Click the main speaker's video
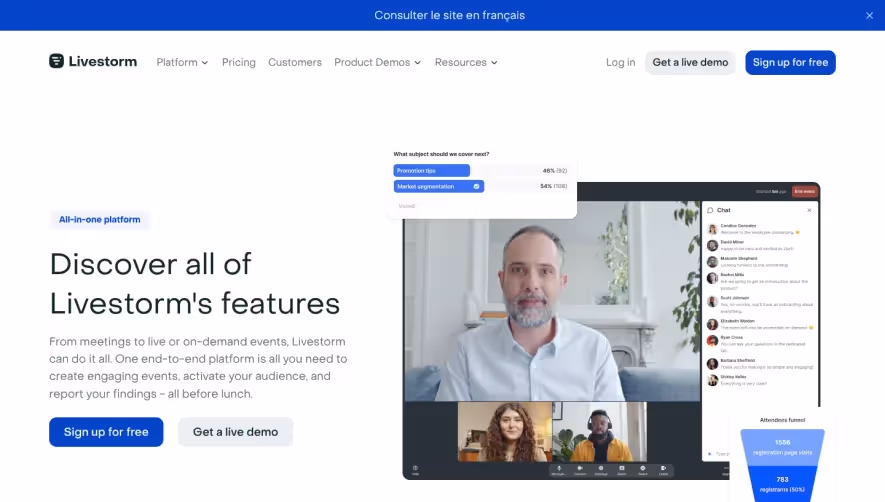The height and width of the screenshot is (502, 885). coord(552,301)
